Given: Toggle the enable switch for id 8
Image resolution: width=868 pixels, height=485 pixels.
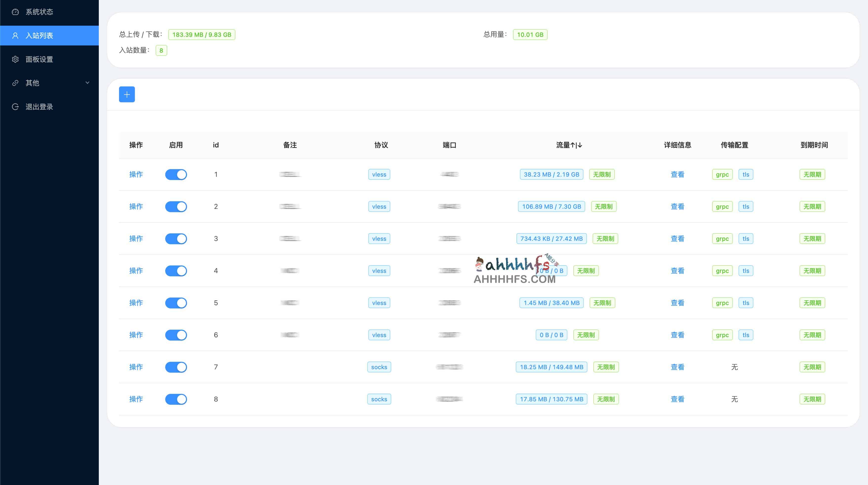Looking at the screenshot, I should [176, 399].
